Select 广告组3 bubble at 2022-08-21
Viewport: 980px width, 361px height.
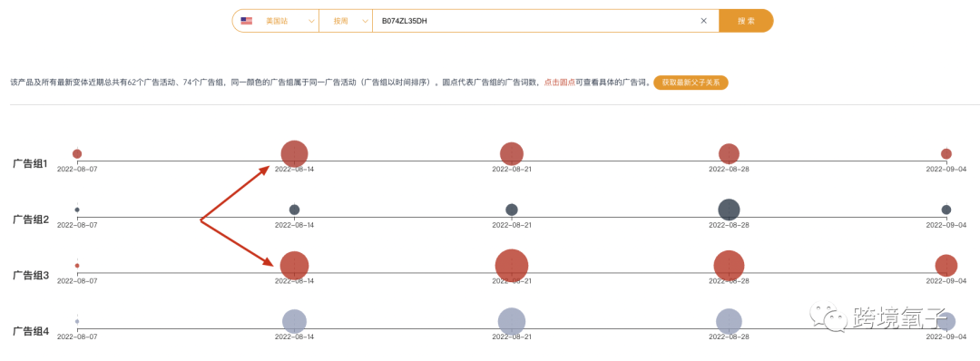512,266
